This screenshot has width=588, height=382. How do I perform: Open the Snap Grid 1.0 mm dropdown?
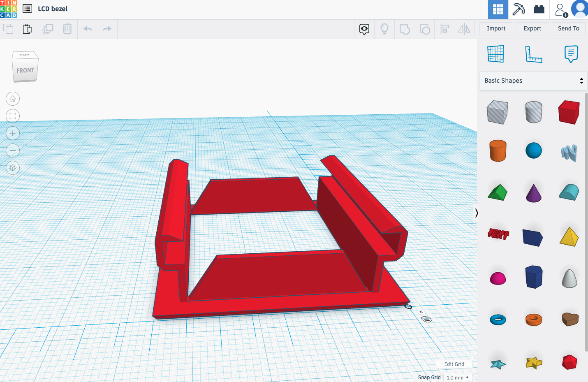coord(457,377)
